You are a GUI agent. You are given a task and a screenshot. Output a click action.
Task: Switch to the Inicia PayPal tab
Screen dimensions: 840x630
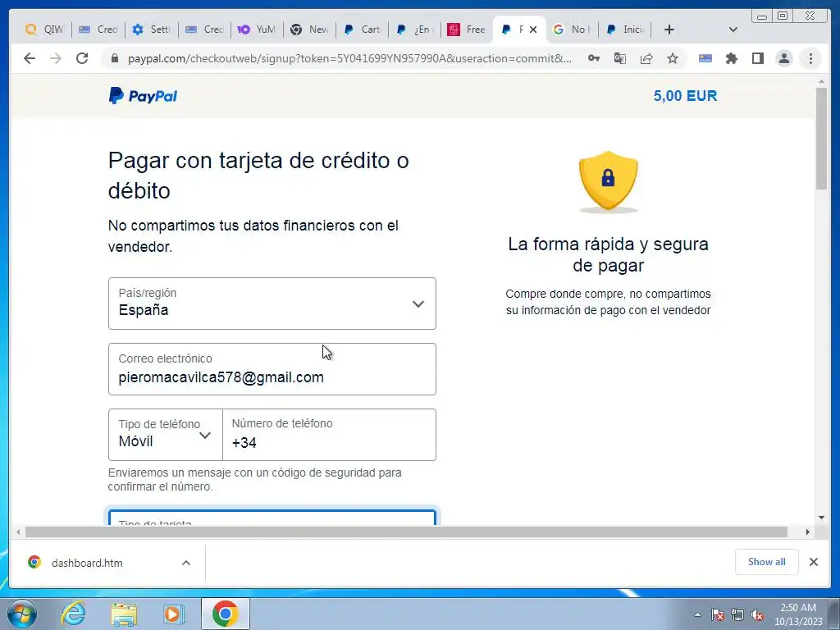click(x=624, y=30)
